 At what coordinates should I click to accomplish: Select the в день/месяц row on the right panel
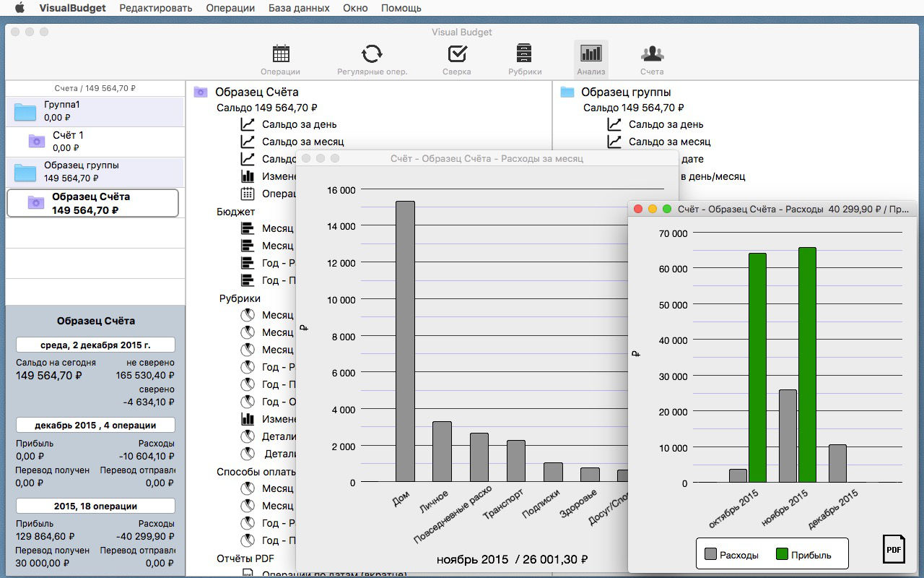712,176
